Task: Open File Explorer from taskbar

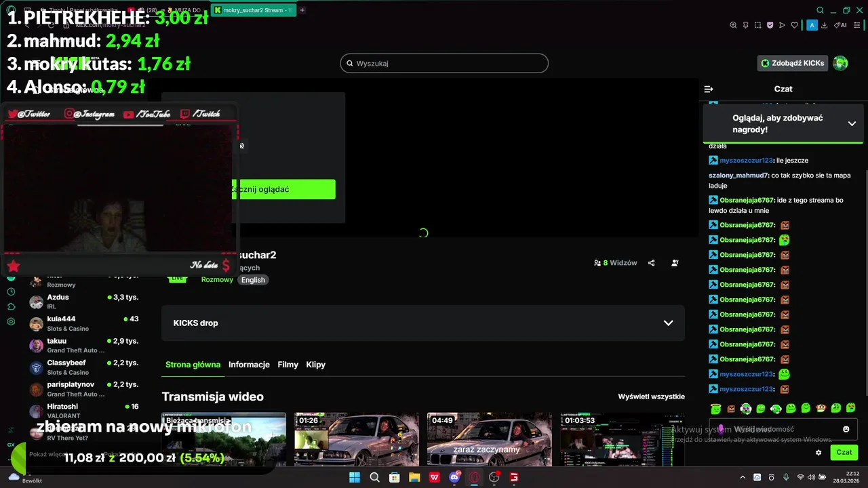Action: pos(414,477)
